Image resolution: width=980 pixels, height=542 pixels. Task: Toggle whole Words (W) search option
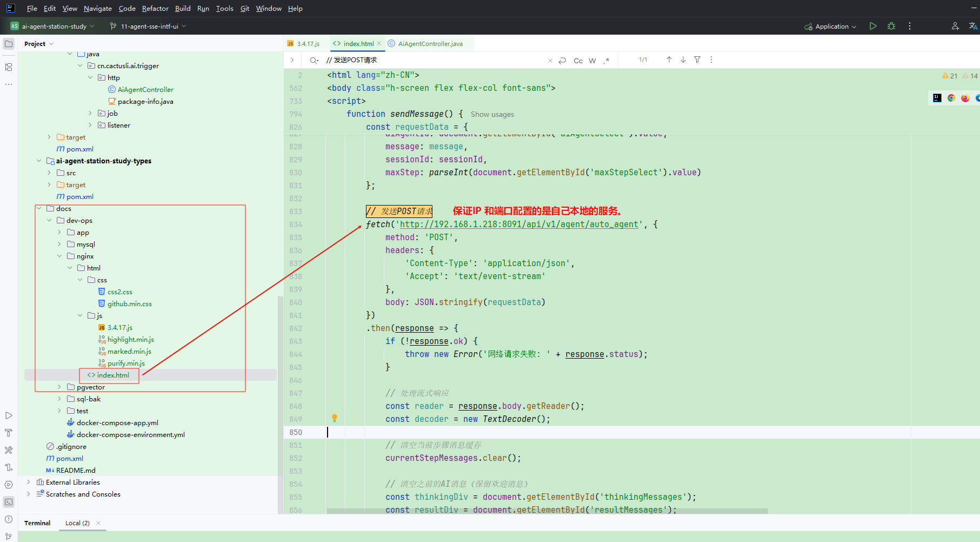pyautogui.click(x=592, y=61)
